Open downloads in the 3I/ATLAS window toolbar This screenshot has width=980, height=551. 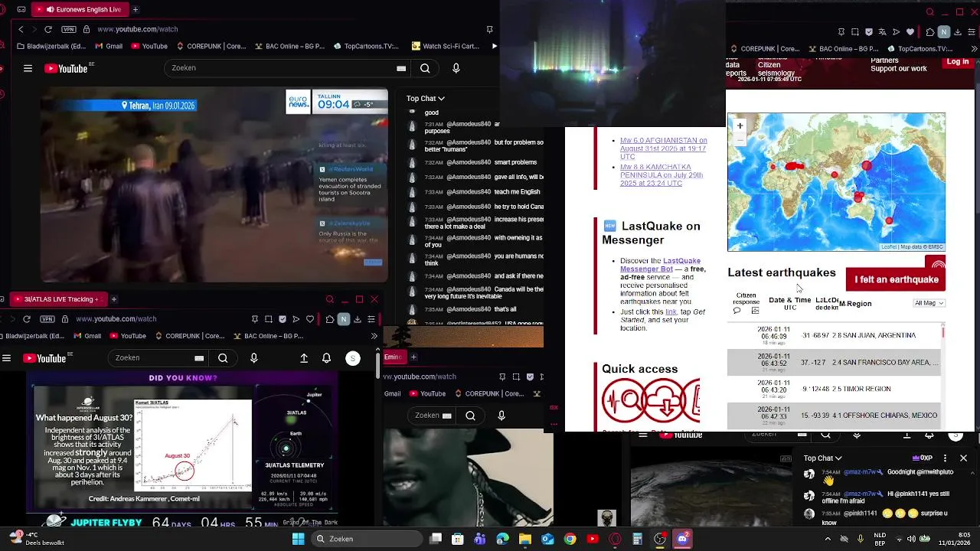[x=357, y=319]
